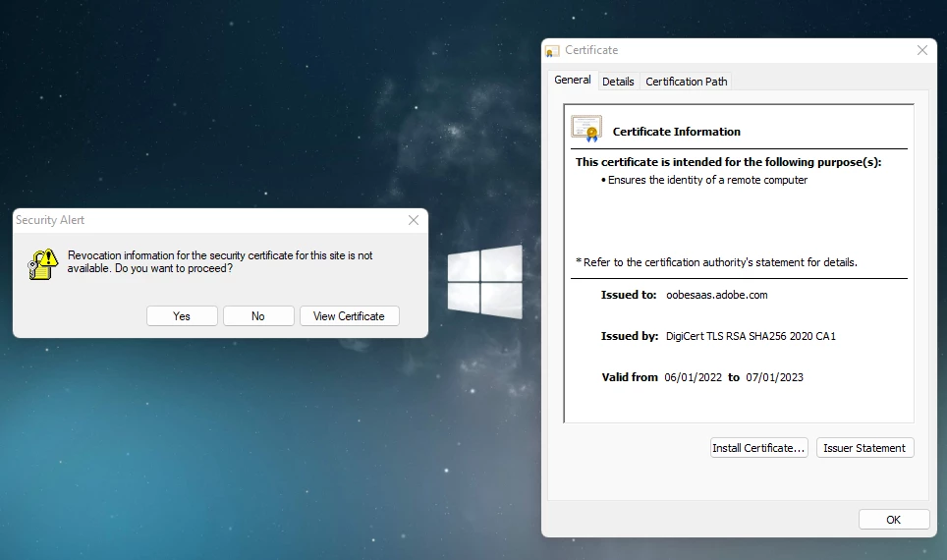Confirm the Certificate window with OK
947x560 pixels.
893,520
